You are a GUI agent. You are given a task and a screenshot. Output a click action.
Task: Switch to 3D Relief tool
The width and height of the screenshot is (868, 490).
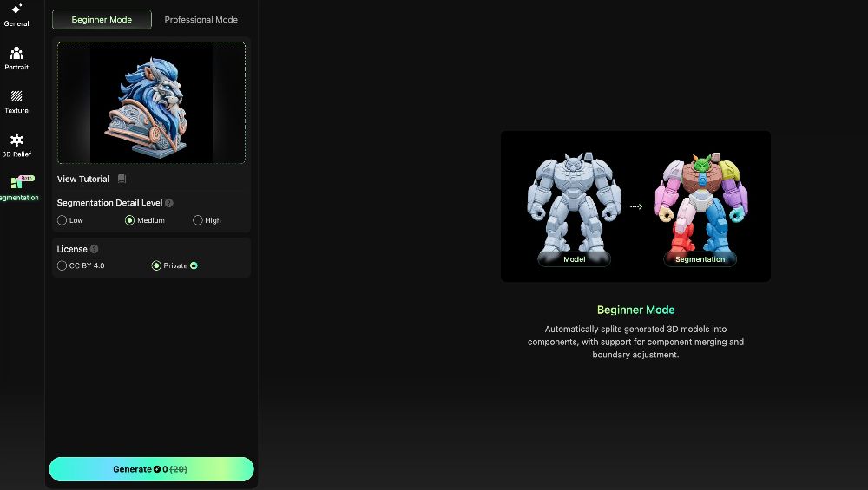point(16,146)
